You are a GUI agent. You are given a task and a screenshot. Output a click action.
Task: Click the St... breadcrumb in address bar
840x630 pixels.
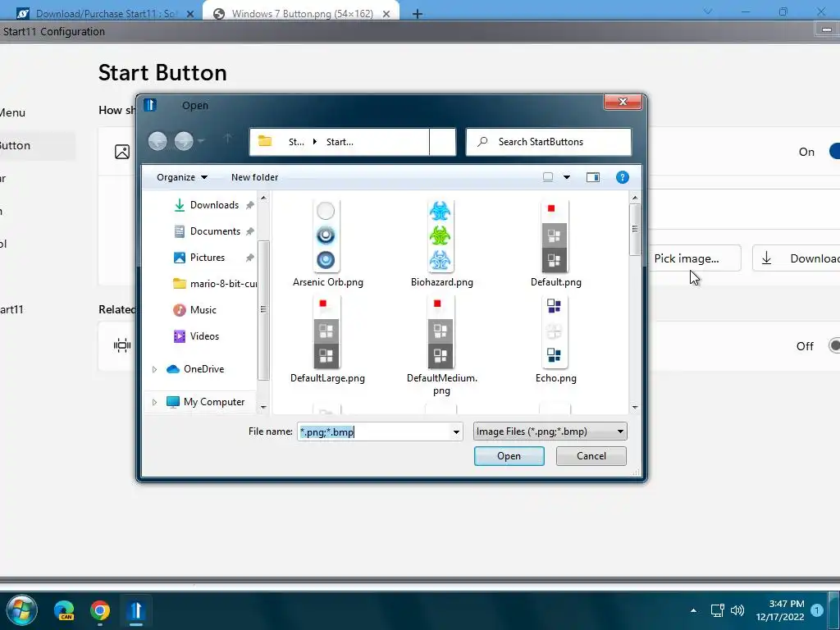pyautogui.click(x=295, y=142)
